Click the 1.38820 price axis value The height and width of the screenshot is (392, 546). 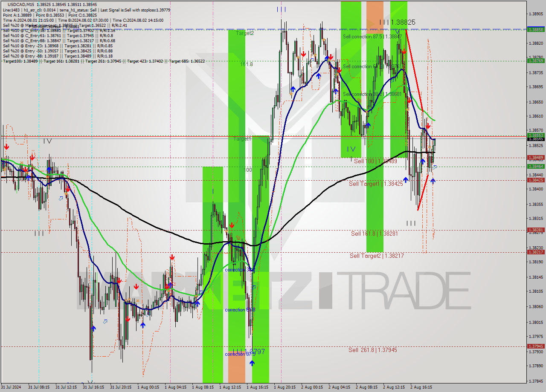coord(536,43)
